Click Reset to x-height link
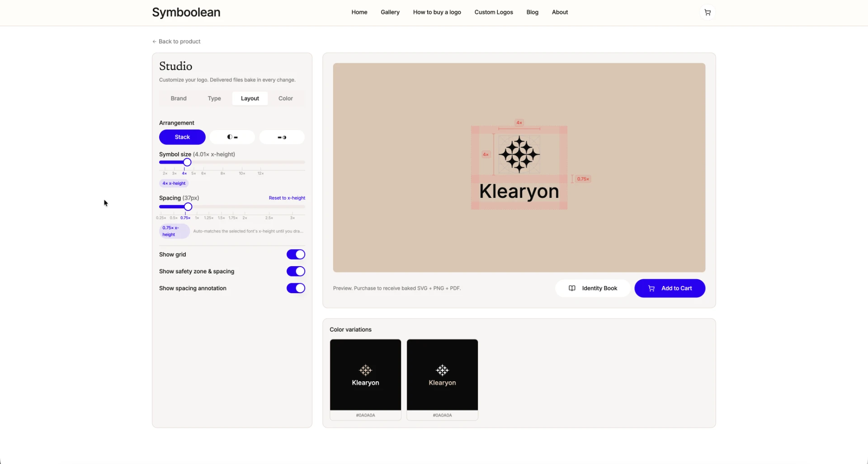868x464 pixels. 287,198
